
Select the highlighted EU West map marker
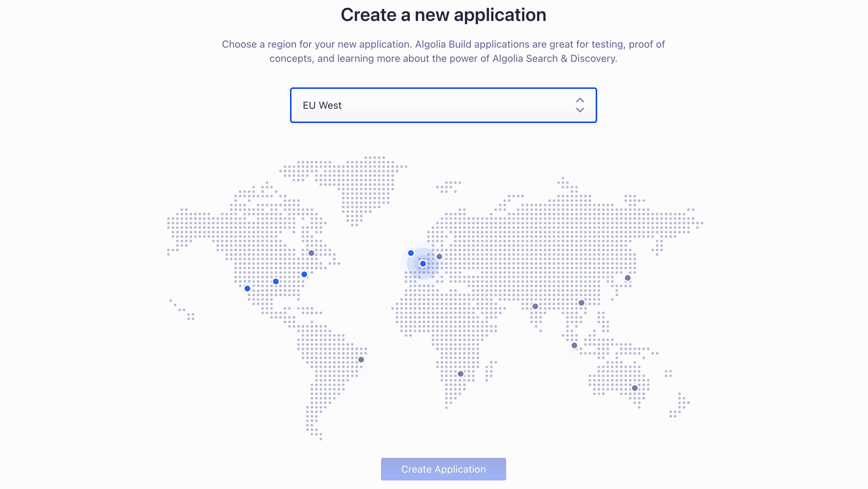pos(423,264)
